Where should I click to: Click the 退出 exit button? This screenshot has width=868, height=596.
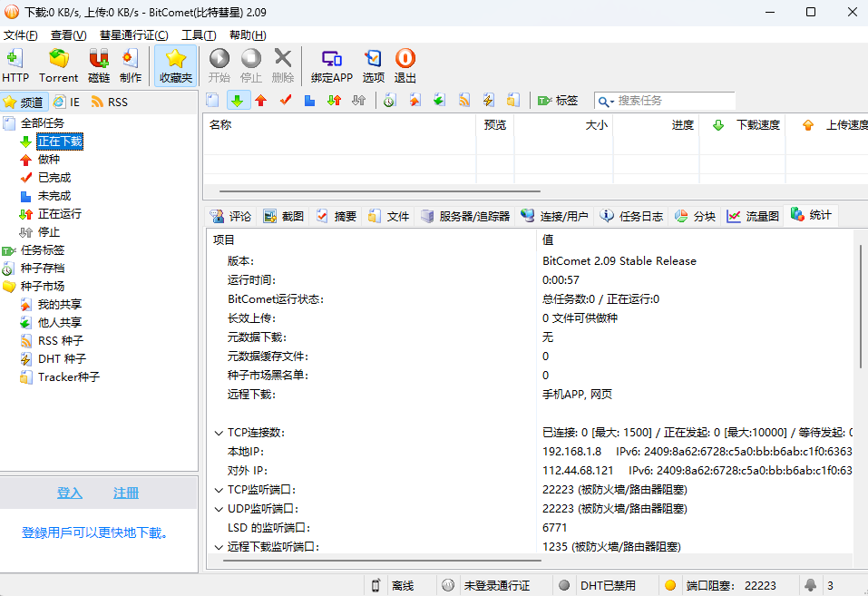pos(405,65)
